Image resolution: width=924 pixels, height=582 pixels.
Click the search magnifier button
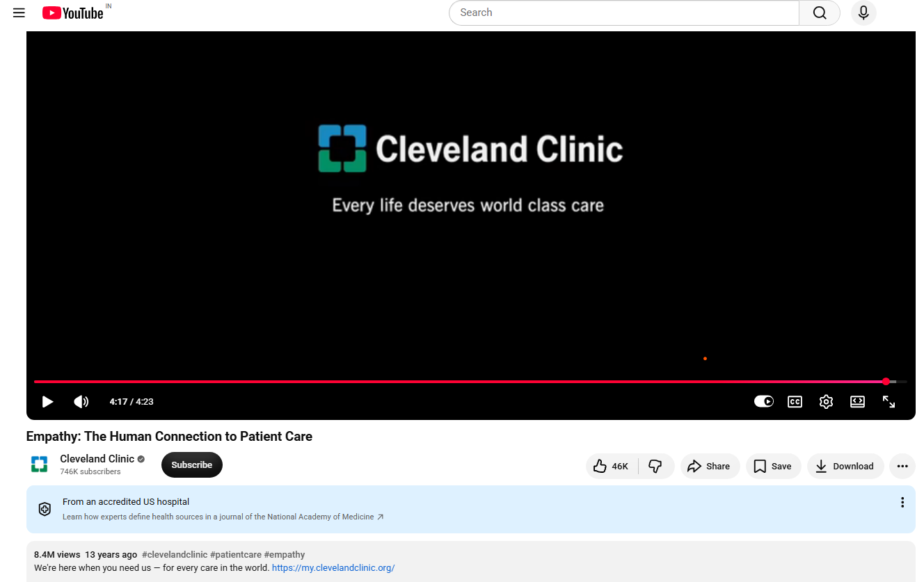820,13
